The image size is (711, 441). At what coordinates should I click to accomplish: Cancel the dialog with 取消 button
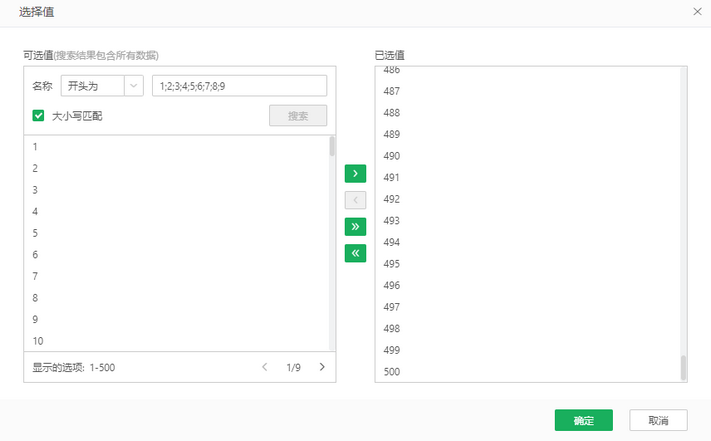[x=658, y=420]
